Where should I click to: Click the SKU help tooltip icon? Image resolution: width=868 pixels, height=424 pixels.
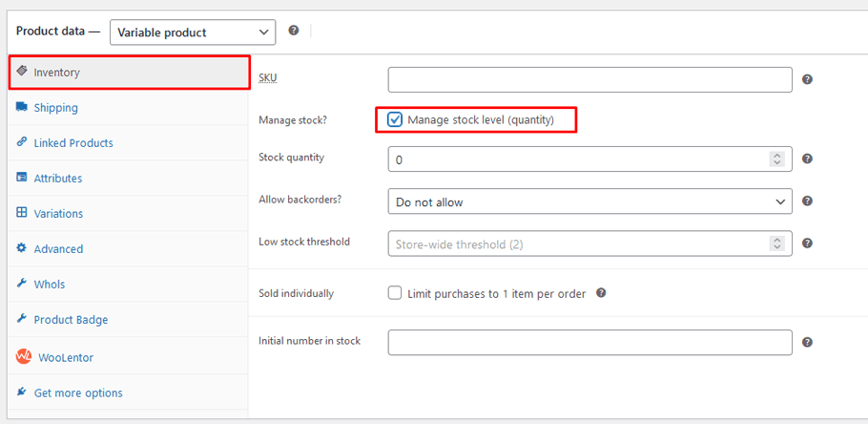(x=807, y=80)
